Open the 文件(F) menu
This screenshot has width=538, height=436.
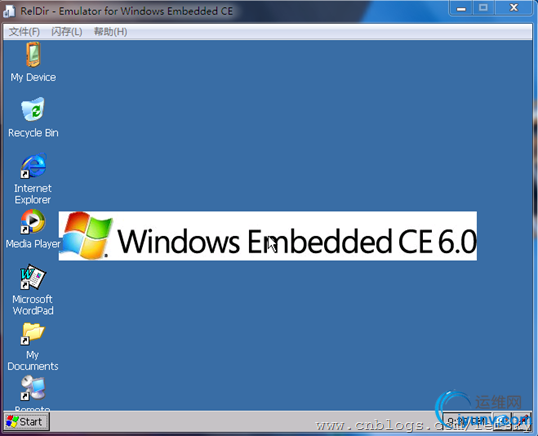[24, 32]
